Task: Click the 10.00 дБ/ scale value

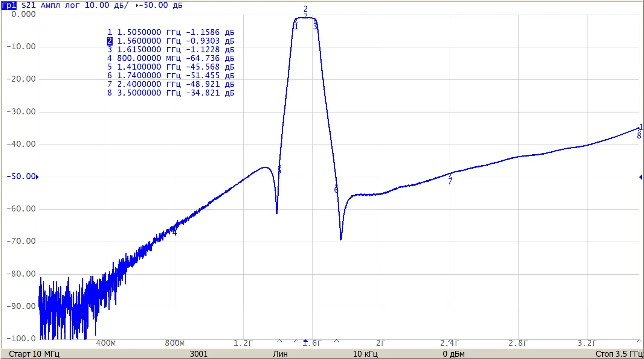Action: click(106, 5)
